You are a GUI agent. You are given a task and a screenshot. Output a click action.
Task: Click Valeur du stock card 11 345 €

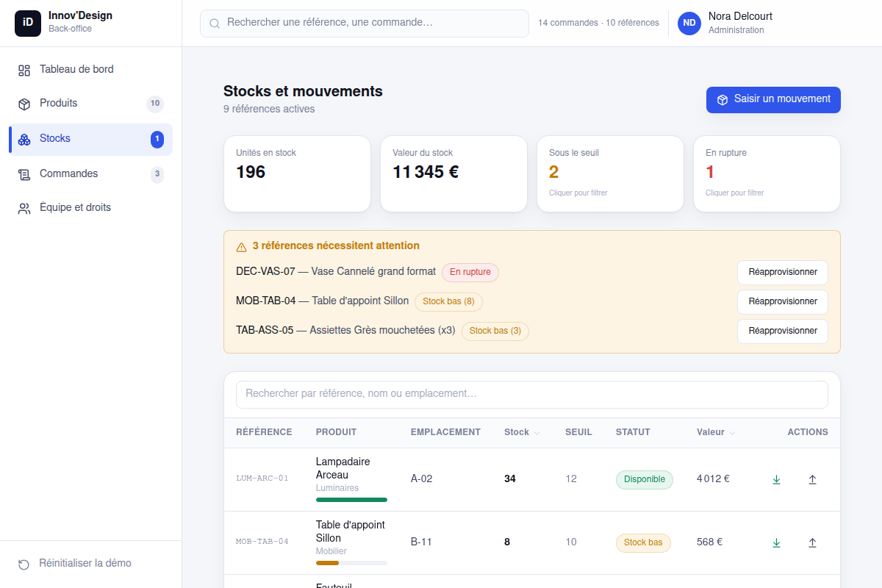[453, 174]
